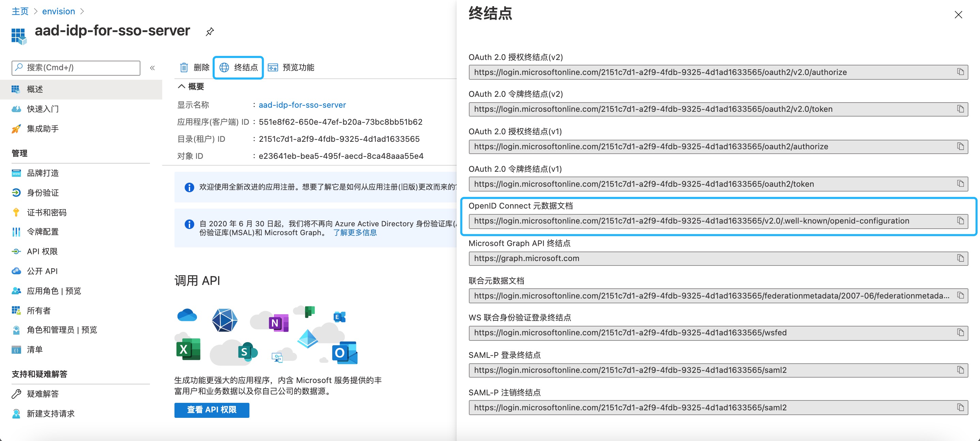This screenshot has height=441, width=980.
Task: Collapse the 概要 summary section
Action: [x=182, y=86]
